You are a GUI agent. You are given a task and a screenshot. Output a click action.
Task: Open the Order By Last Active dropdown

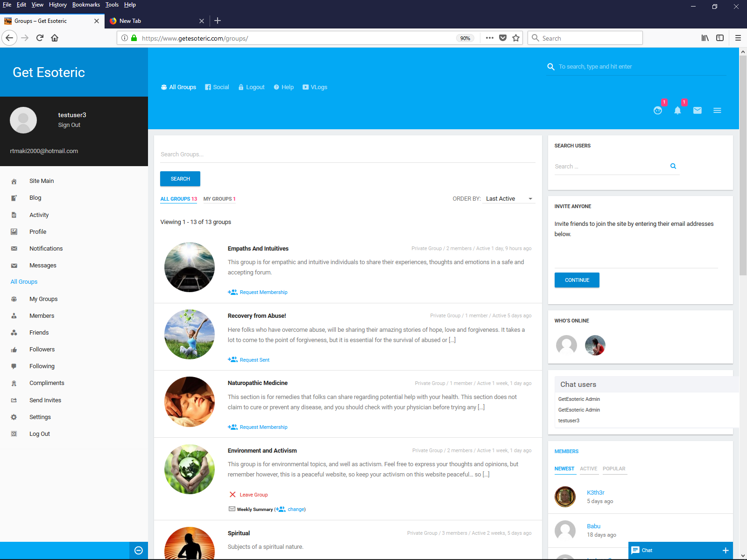(x=510, y=199)
